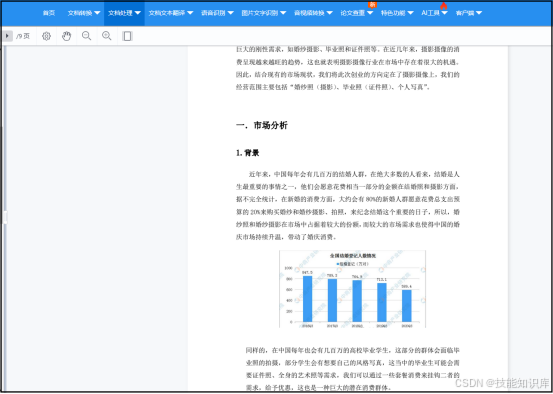The width and height of the screenshot is (553, 394).
Task: Expand the 论文查重 dropdown menu
Action: [357, 13]
